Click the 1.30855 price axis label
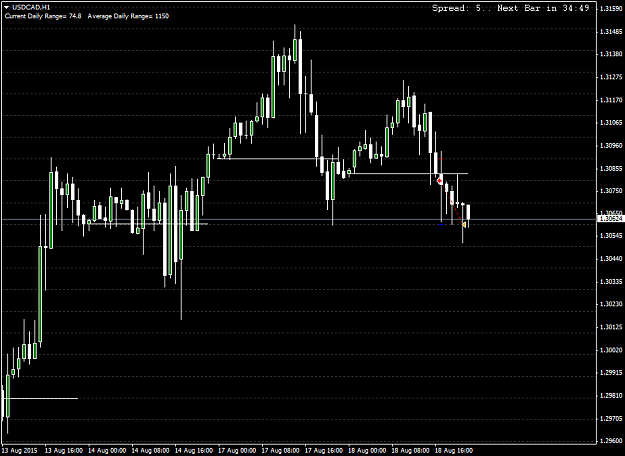This screenshot has width=625, height=456. [x=610, y=168]
